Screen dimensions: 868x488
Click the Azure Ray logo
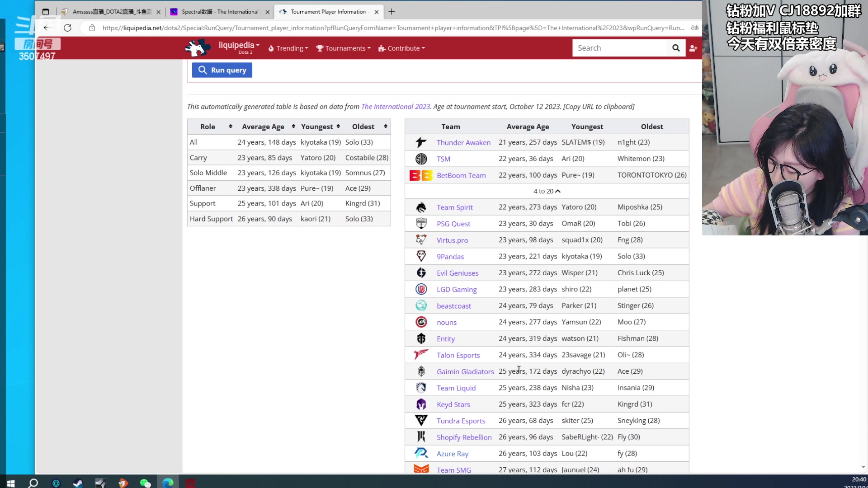click(421, 453)
